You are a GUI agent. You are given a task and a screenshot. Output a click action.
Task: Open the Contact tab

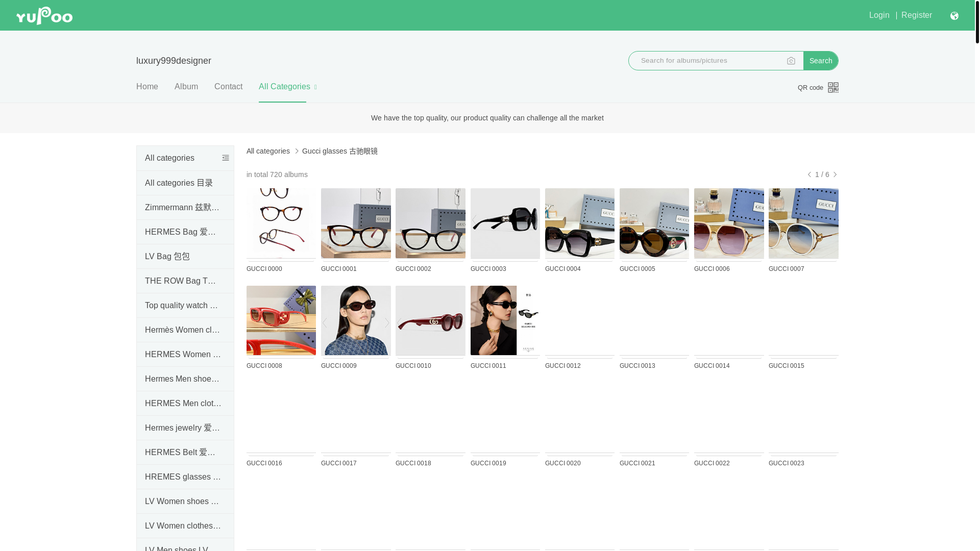click(228, 87)
